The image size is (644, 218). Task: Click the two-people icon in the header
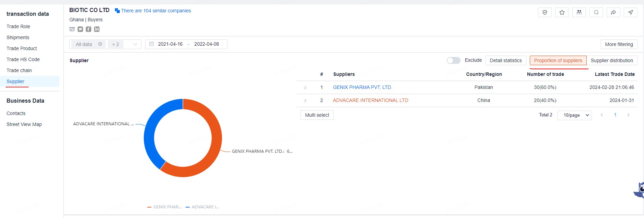[x=579, y=12]
